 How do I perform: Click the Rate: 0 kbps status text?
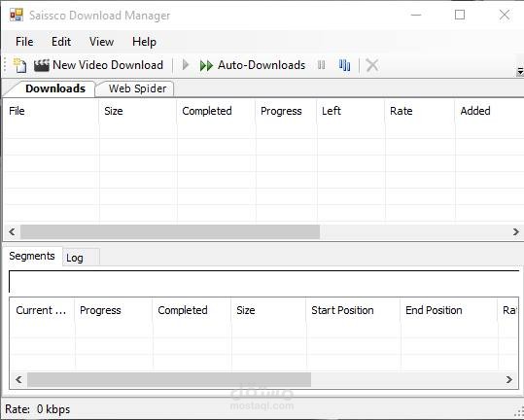coord(37,409)
